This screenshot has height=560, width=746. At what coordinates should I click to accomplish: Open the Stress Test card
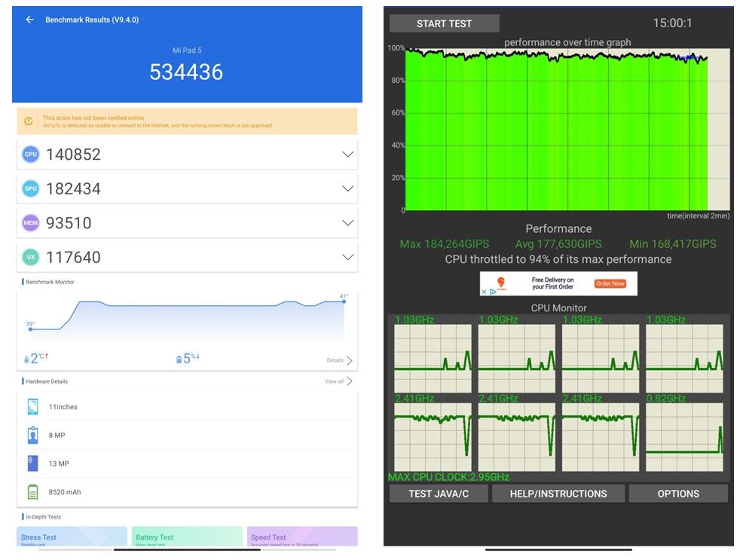[x=72, y=536]
